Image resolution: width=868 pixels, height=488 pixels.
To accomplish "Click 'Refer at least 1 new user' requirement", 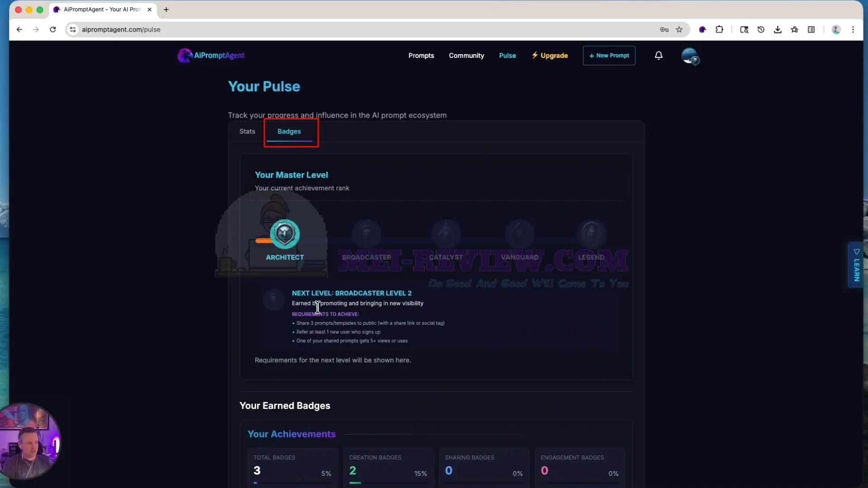I will pos(338,332).
